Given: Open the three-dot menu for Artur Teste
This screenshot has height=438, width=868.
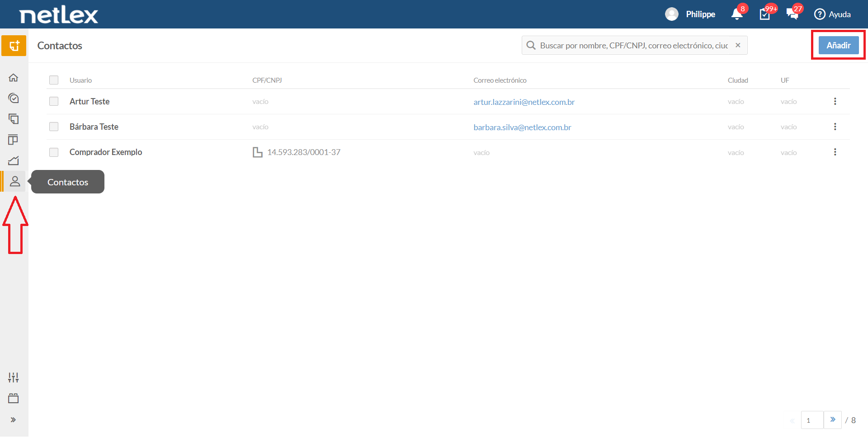Looking at the screenshot, I should pyautogui.click(x=835, y=101).
